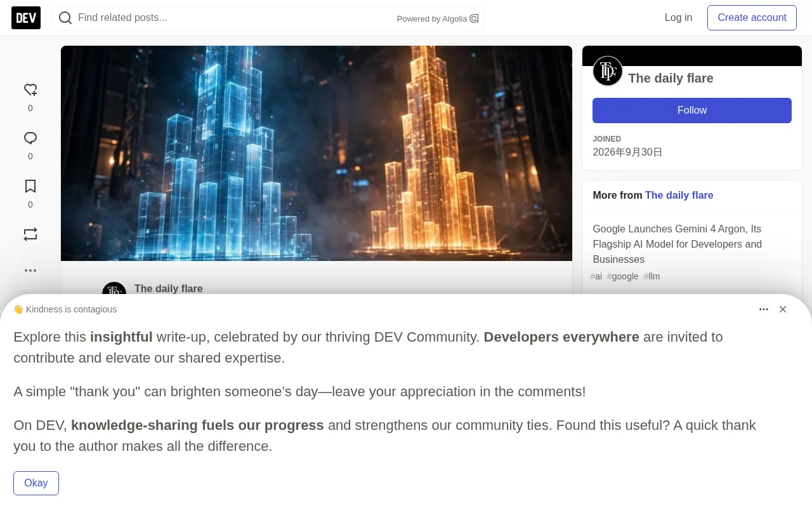Open The daily flare profile name in sidebar
Image resolution: width=812 pixels, height=508 pixels.
coord(671,78)
